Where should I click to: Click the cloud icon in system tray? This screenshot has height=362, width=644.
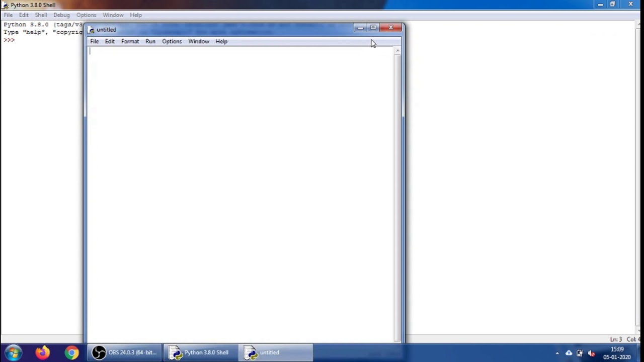(x=569, y=353)
